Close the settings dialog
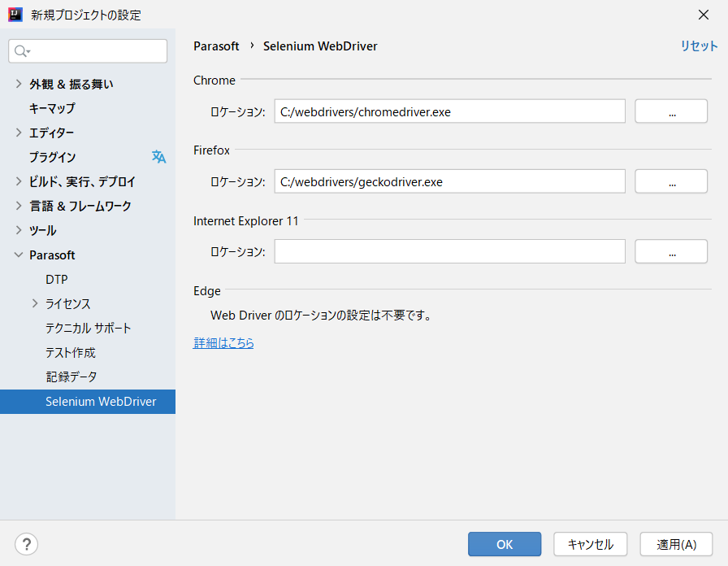 [704, 15]
